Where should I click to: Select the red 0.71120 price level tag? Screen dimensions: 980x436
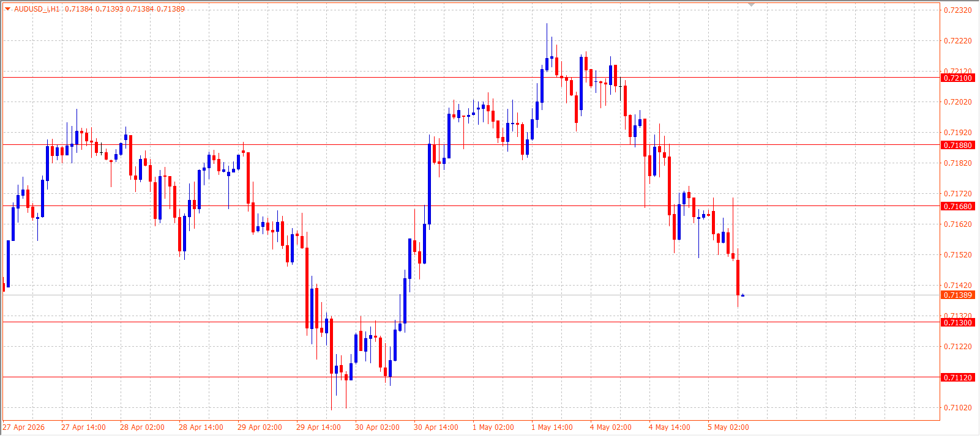[x=957, y=378]
